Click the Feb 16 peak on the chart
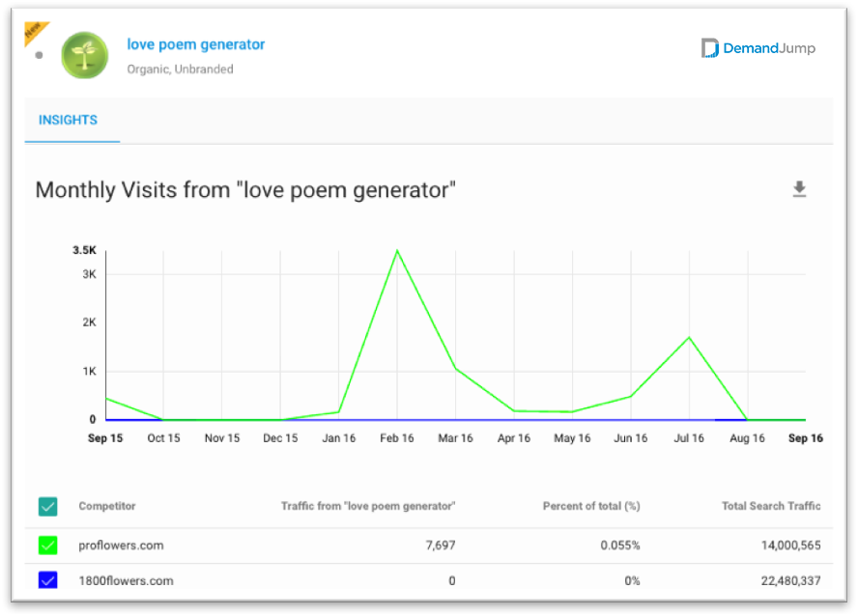 397,251
